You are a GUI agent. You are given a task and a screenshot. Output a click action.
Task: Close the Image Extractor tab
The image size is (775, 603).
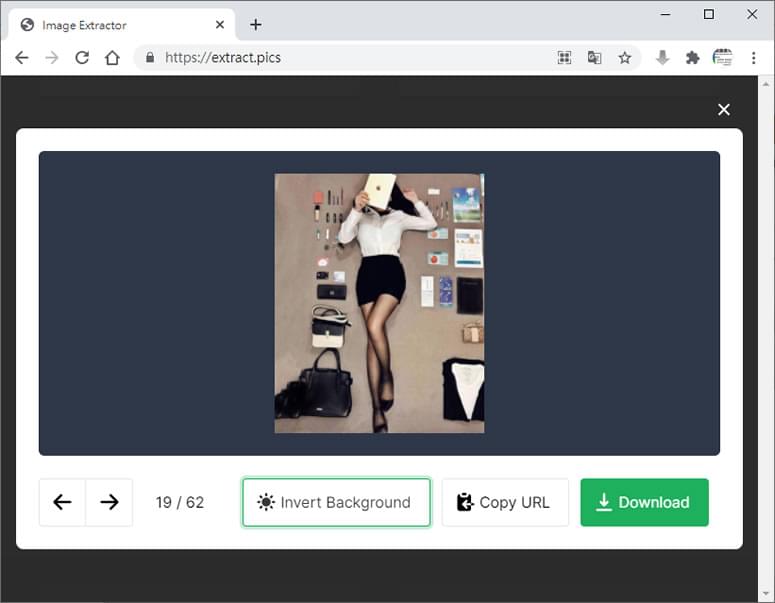pos(220,25)
